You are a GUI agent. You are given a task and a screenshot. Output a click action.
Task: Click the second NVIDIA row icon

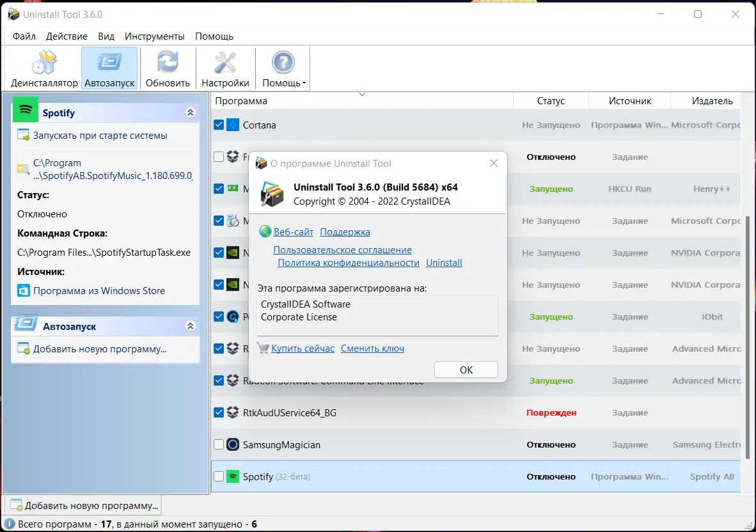pyautogui.click(x=233, y=285)
